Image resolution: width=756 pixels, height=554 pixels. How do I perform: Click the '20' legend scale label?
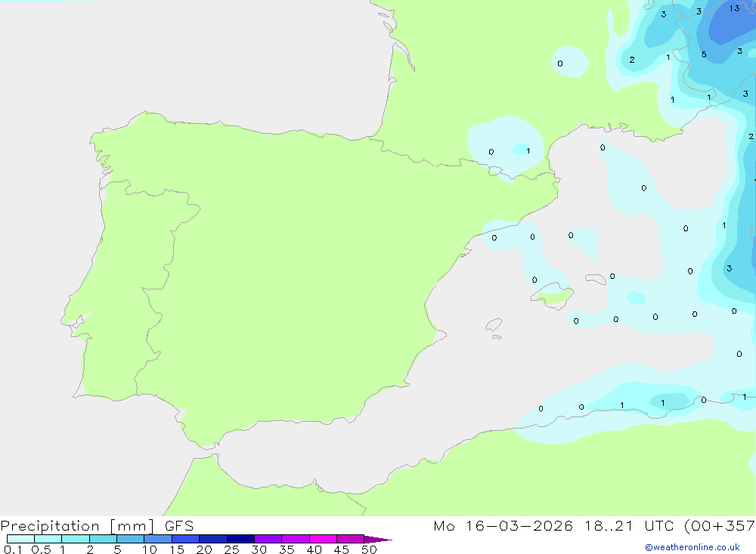(204, 549)
